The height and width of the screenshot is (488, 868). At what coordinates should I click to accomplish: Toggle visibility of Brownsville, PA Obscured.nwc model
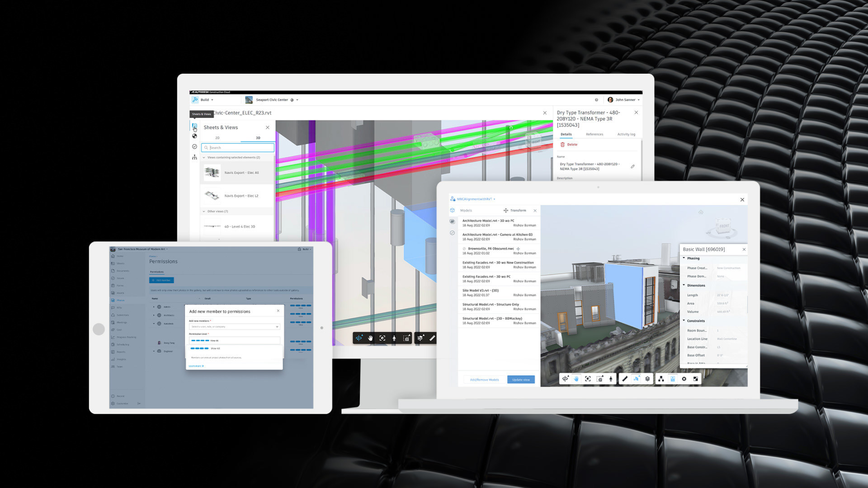(x=464, y=248)
